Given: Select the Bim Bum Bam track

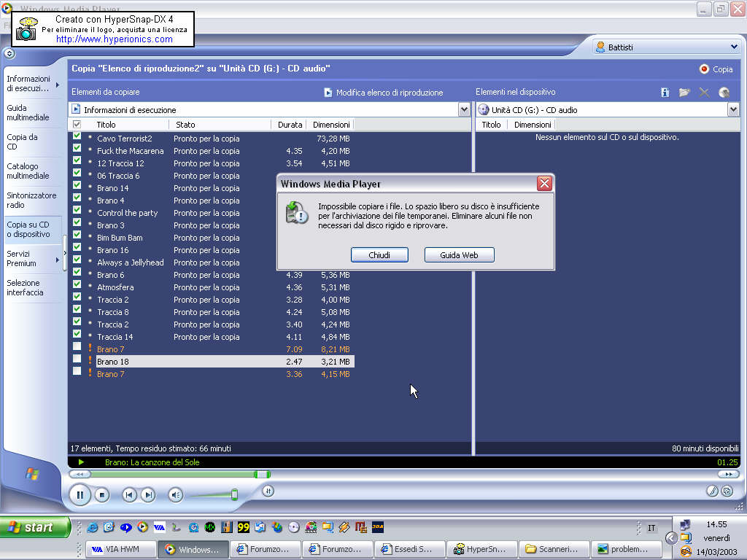Looking at the screenshot, I should coord(120,238).
